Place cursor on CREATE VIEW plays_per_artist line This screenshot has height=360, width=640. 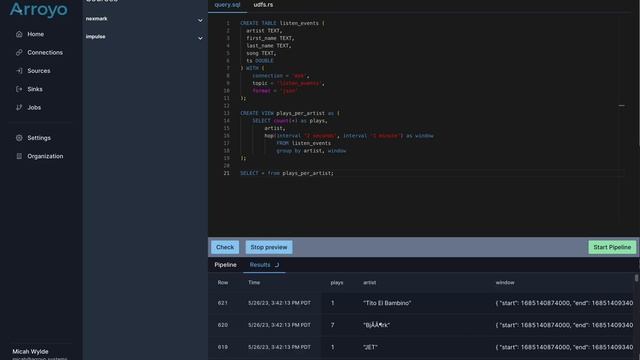290,113
